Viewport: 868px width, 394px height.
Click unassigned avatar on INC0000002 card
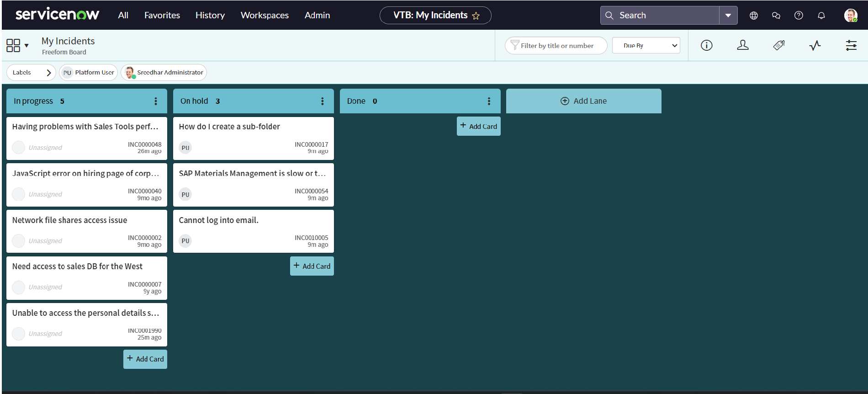[18, 241]
